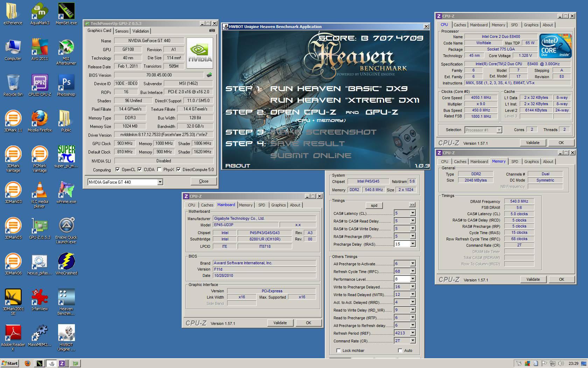
Task: Click the GPU-Z BIOS save chip icon
Action: pyautogui.click(x=209, y=75)
